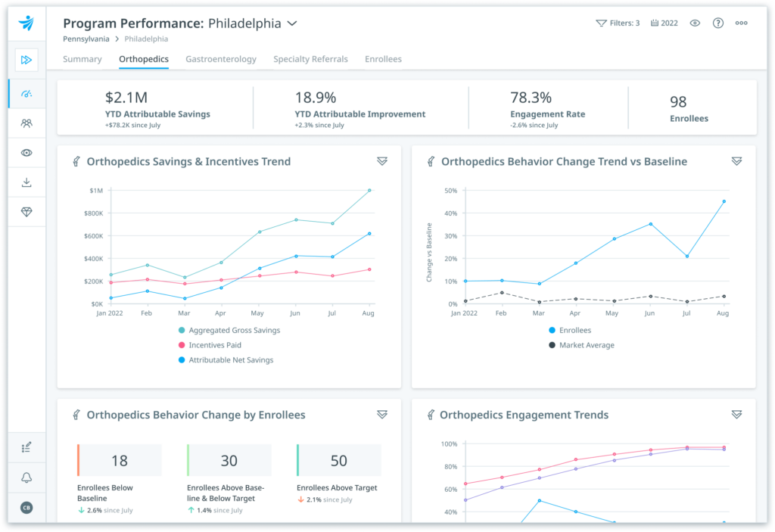Open the bell notifications icon

pyautogui.click(x=27, y=478)
